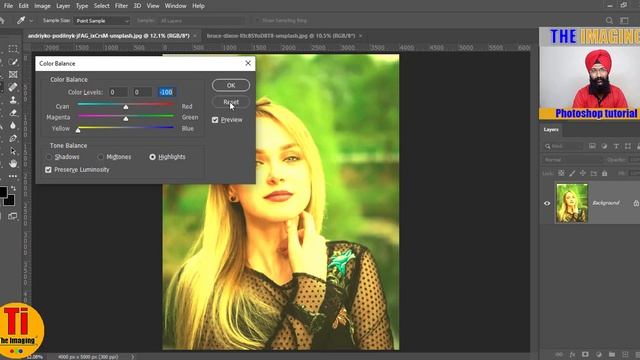The width and height of the screenshot is (640, 360).
Task: Toggle Preserve Luminosity checkbox
Action: coord(48,169)
